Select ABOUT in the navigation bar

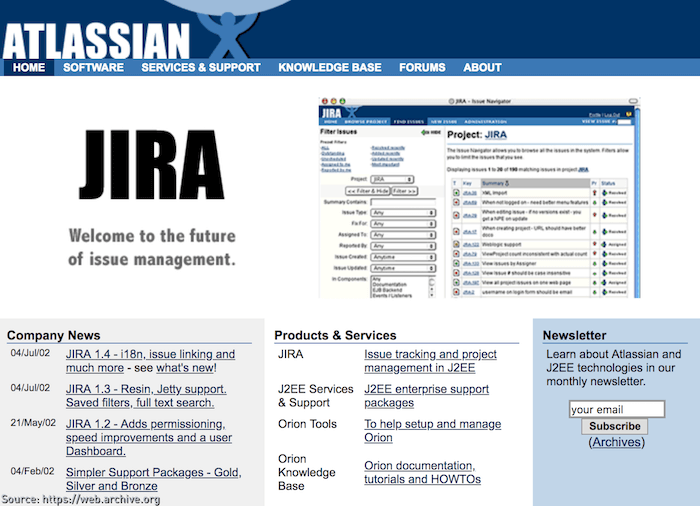coord(482,67)
